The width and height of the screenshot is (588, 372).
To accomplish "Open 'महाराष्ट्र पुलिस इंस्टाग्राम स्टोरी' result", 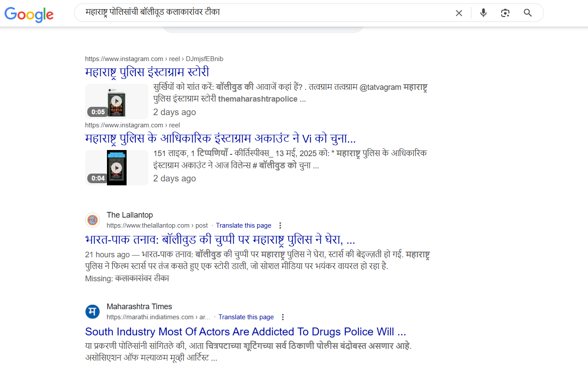I will [x=147, y=72].
